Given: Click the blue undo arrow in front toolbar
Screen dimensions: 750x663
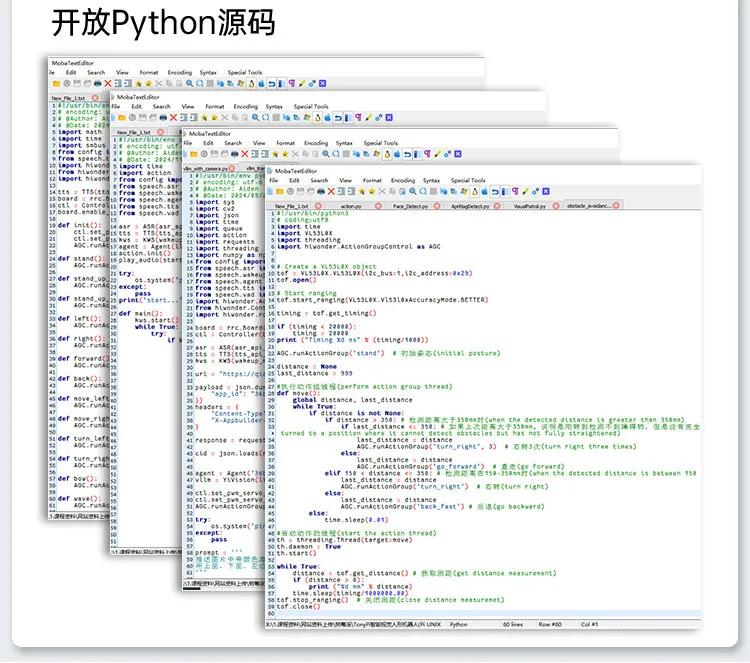Looking at the screenshot, I should [x=495, y=191].
